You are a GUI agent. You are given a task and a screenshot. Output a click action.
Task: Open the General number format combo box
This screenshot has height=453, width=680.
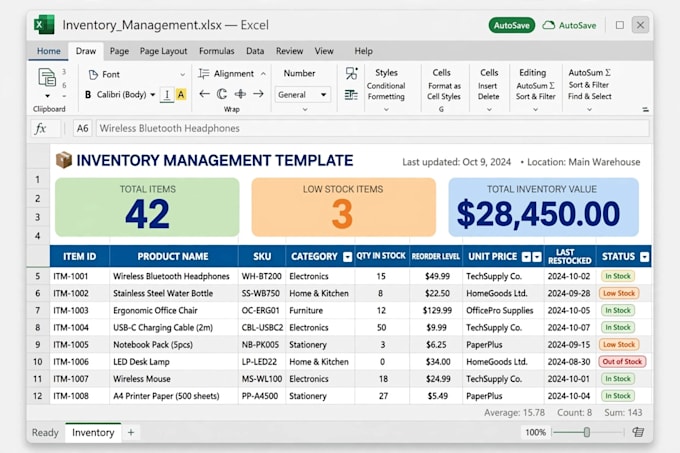(302, 95)
